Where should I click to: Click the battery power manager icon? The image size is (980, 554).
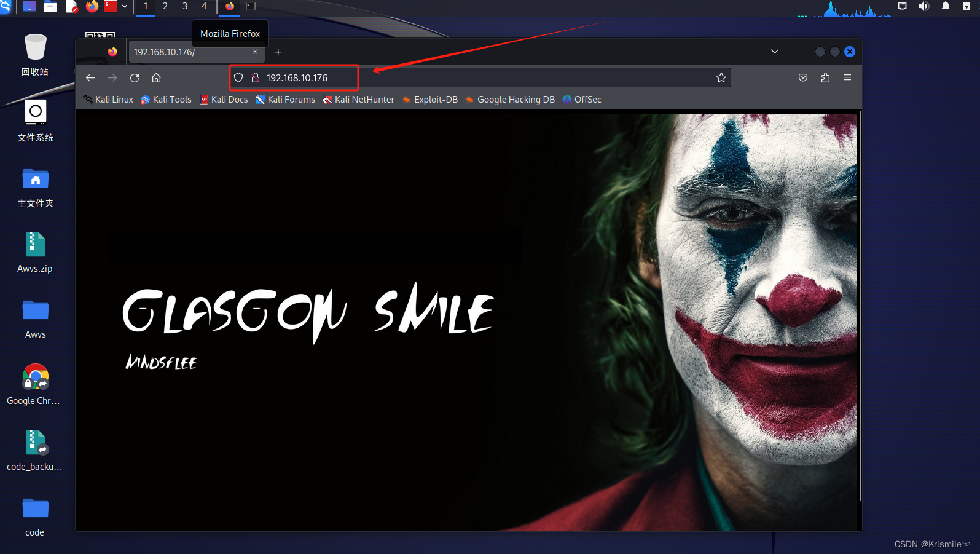tap(966, 6)
